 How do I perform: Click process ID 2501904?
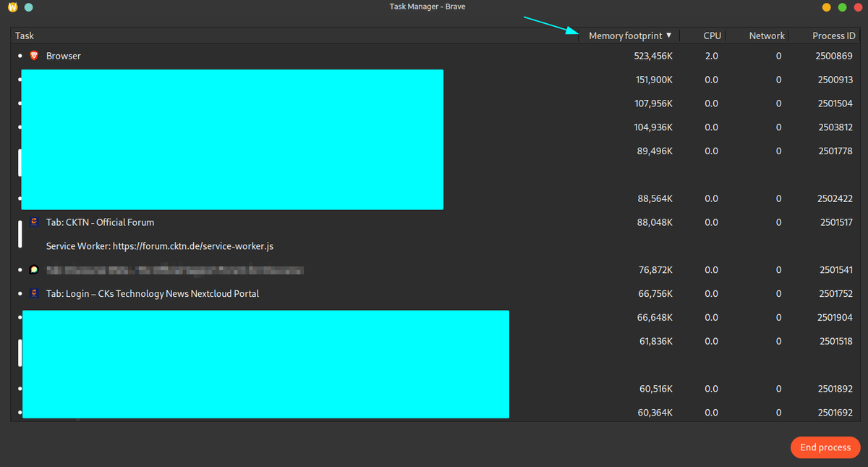(835, 317)
